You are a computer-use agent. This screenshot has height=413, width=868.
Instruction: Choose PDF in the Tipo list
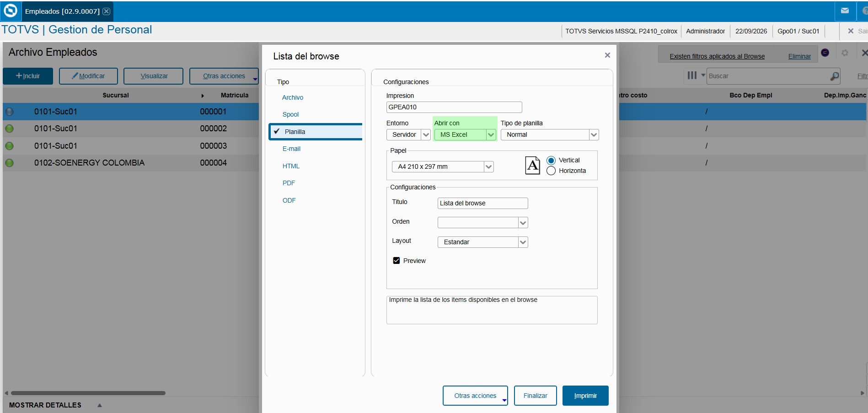pyautogui.click(x=289, y=183)
